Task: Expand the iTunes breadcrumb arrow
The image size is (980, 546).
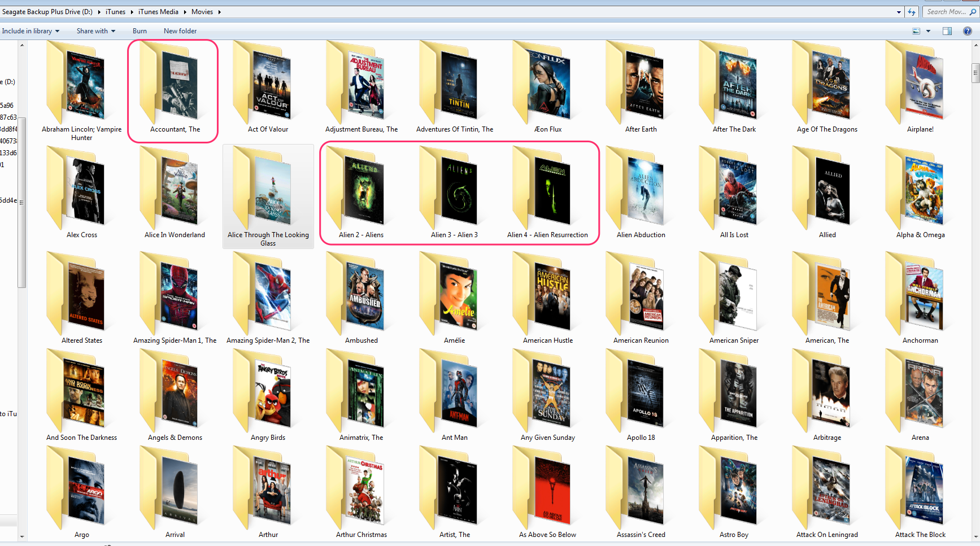Action: tap(132, 12)
